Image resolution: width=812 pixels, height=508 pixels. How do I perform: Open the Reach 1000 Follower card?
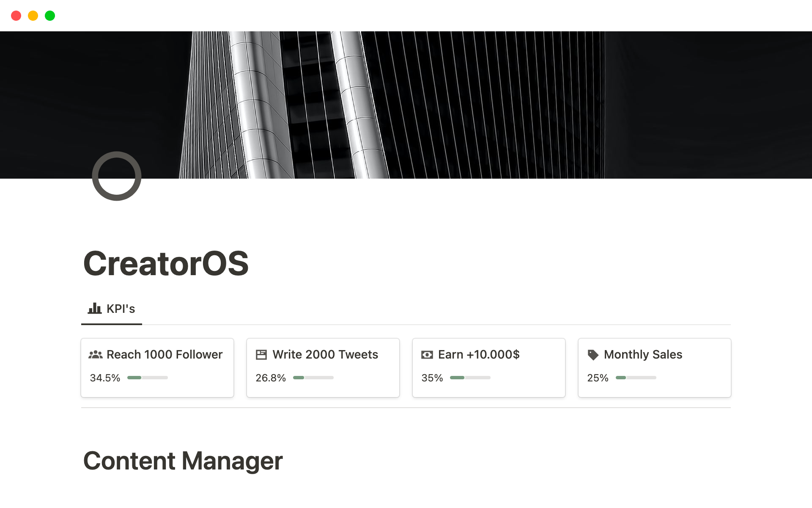tap(164, 355)
